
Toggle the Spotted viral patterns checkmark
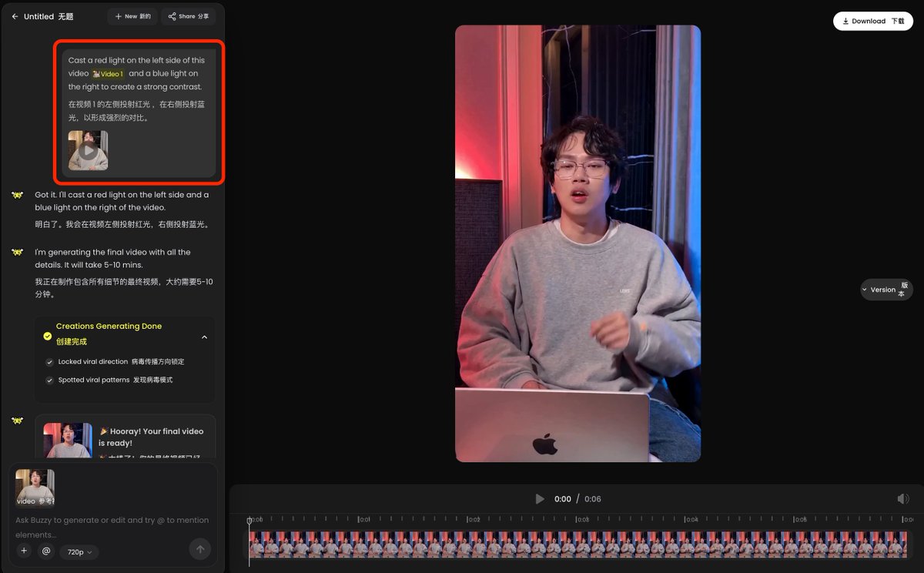coord(49,380)
